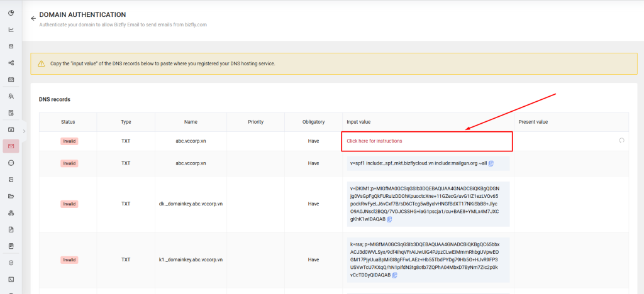Open the terminal icon in sidebar
The width and height of the screenshot is (644, 294).
pos(11,279)
